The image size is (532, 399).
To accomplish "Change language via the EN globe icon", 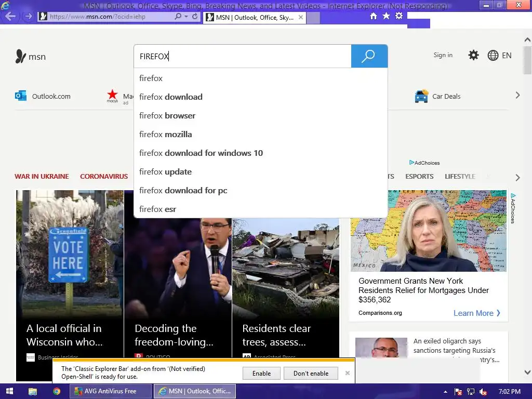I will tap(499, 55).
